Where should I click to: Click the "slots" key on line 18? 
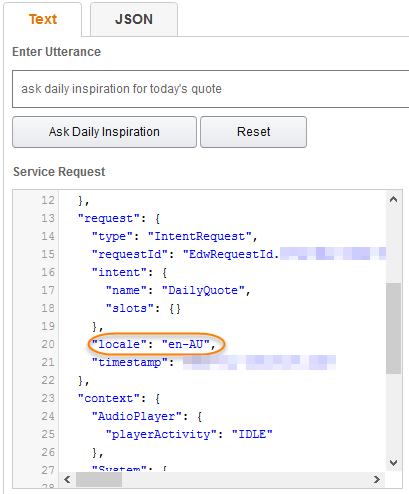pos(130,309)
